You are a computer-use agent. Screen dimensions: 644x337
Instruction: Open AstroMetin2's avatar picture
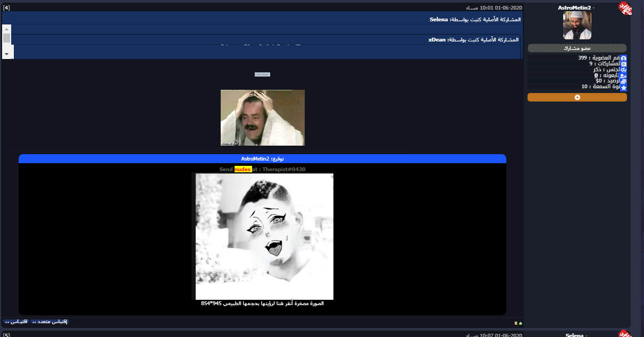click(577, 26)
